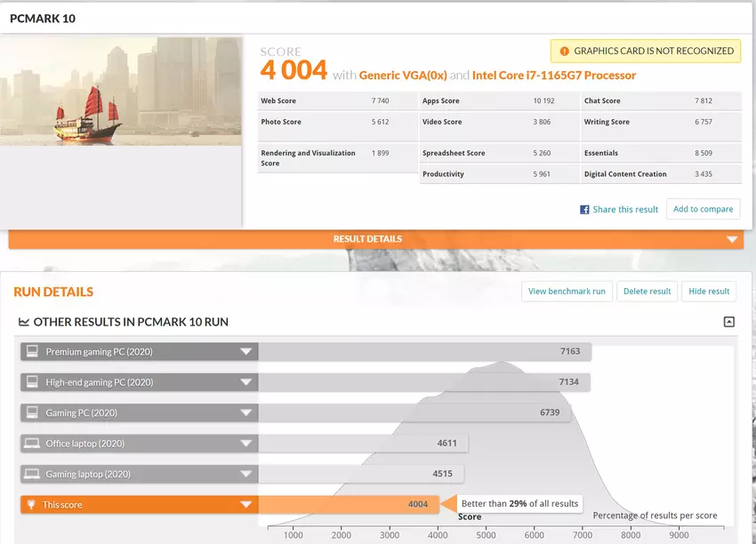Click the desktop icon for Premium gaming PC

click(31, 352)
